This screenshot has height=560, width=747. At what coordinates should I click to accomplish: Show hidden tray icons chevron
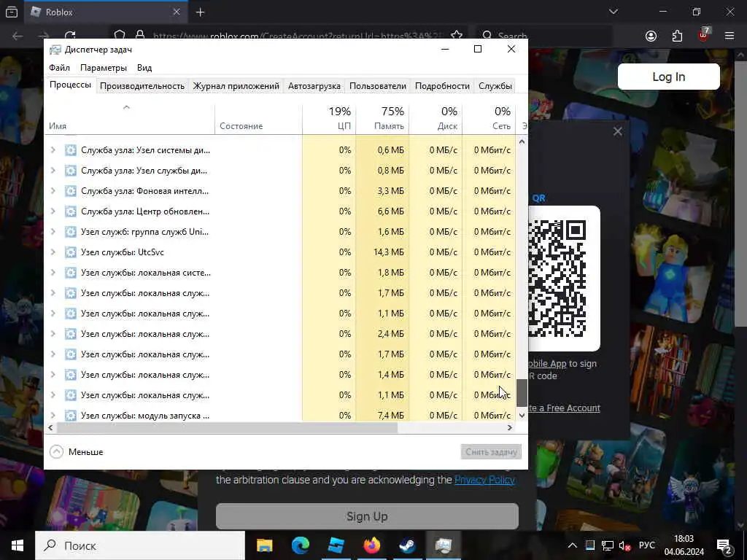(x=573, y=545)
